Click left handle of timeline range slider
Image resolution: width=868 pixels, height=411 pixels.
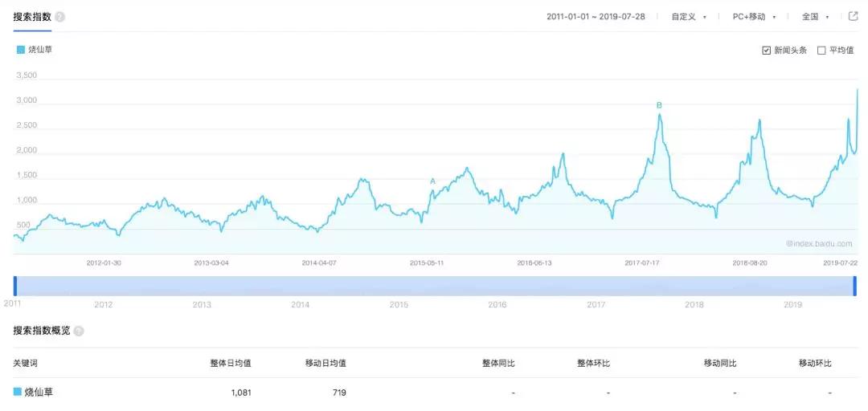click(14, 286)
